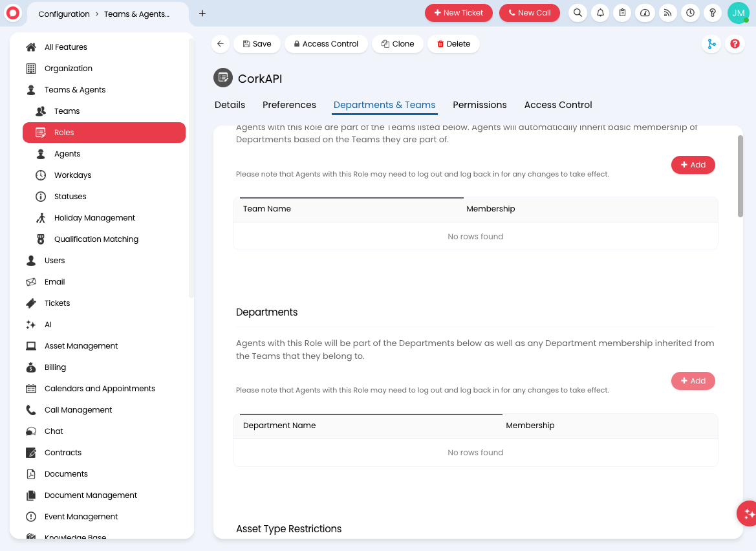Expand Users section in sidebar
Screen dimensions: 756x551
coord(103,261)
